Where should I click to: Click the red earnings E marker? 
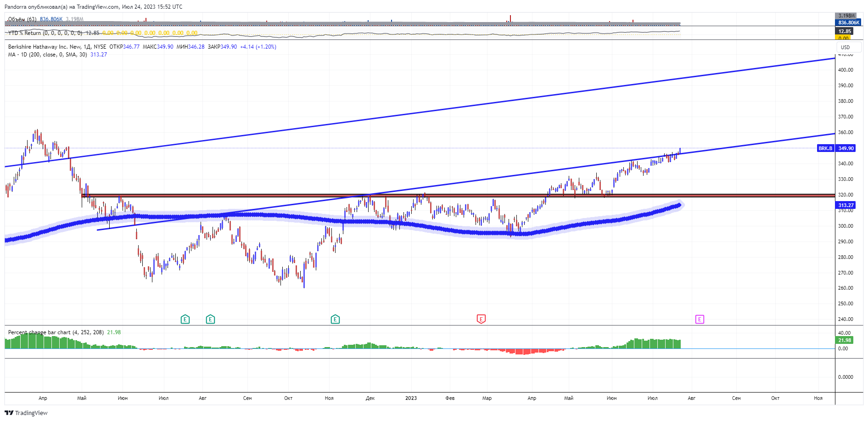click(481, 319)
